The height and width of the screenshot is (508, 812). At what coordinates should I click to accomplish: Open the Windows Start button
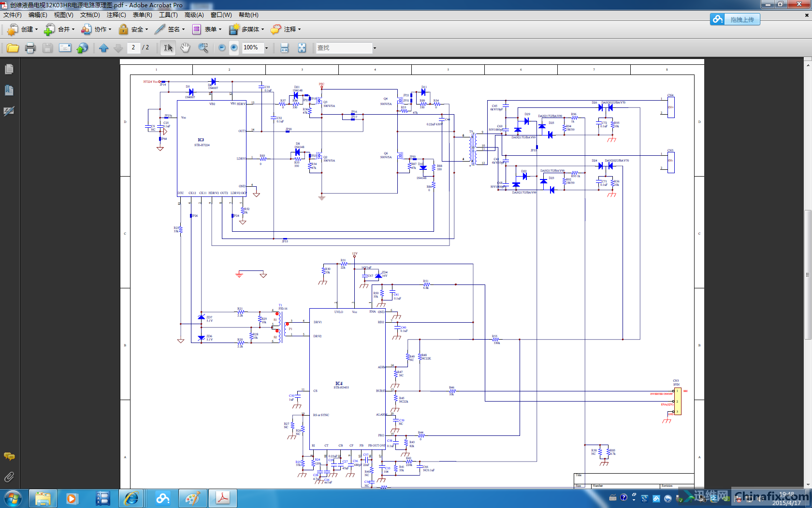pyautogui.click(x=13, y=498)
